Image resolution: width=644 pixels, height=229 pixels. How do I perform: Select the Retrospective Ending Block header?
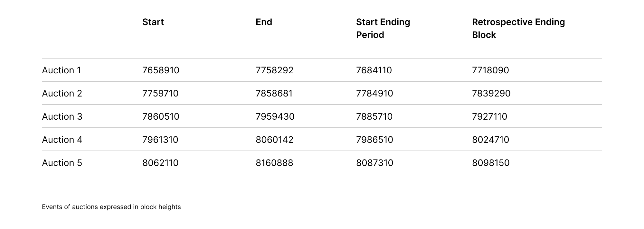click(518, 28)
